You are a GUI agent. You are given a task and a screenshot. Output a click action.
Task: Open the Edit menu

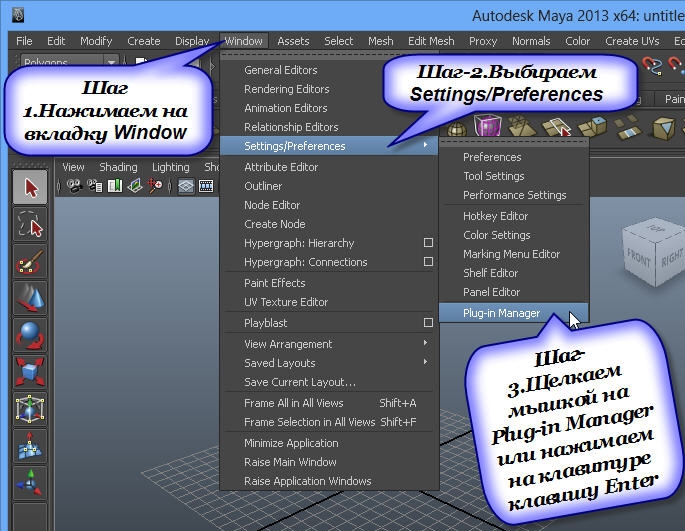56,41
